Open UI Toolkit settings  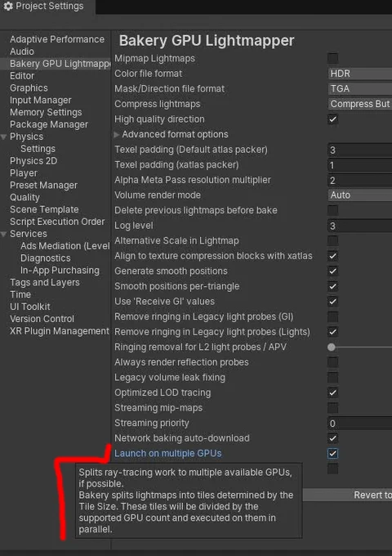point(30,307)
